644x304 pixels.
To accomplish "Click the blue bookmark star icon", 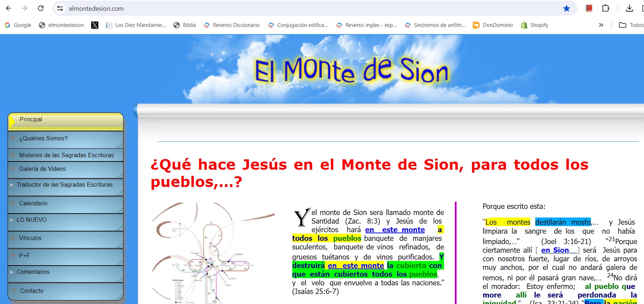I will coord(566,8).
